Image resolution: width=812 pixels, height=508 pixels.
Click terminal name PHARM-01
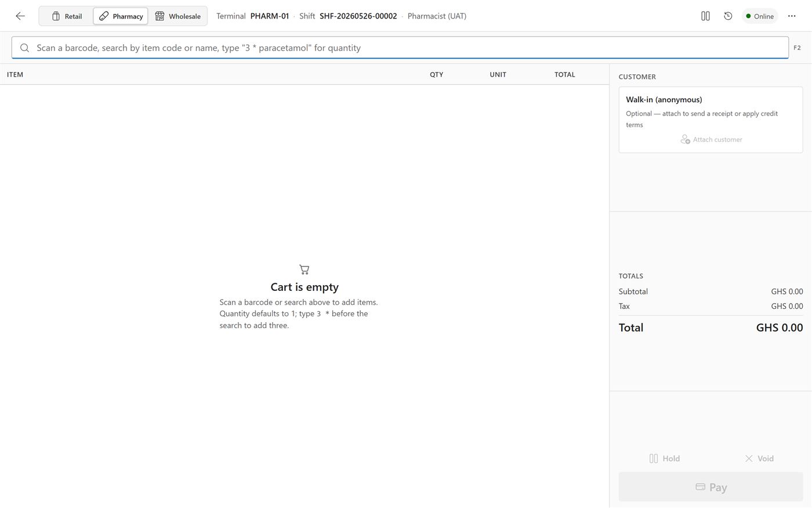270,16
